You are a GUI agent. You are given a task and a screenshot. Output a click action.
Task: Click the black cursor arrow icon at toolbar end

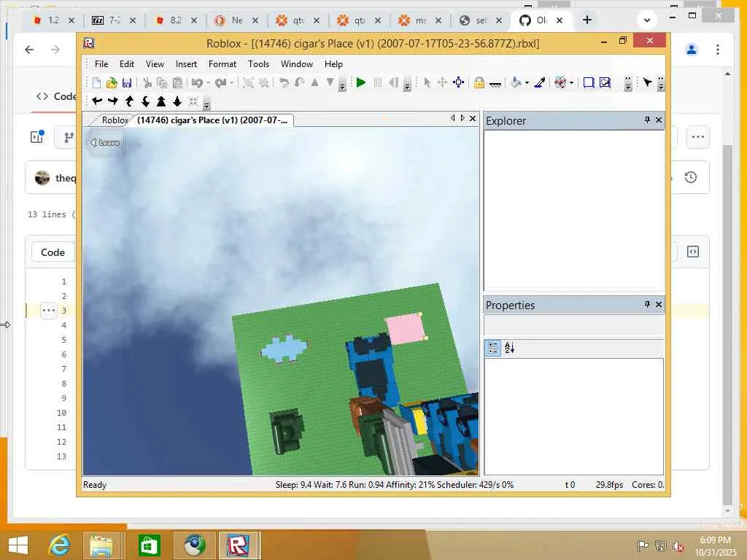click(x=647, y=83)
